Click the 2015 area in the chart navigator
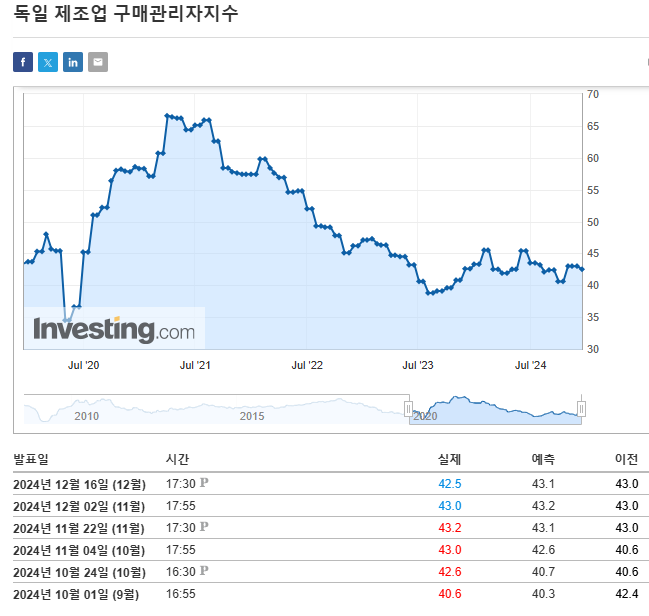 click(253, 415)
